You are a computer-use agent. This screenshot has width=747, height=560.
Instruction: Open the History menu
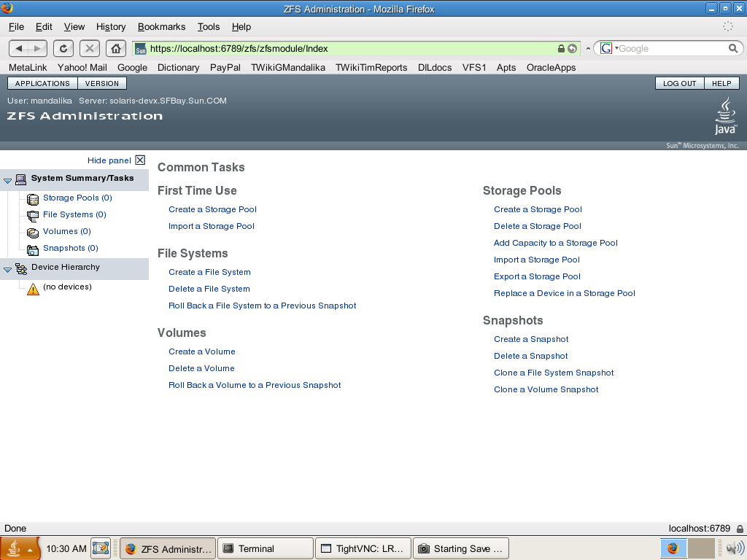pyautogui.click(x=111, y=27)
